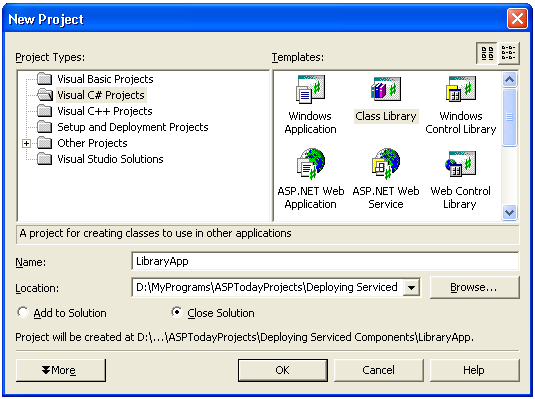
Task: Choose the ASP.NET Web Service icon
Action: 386,163
